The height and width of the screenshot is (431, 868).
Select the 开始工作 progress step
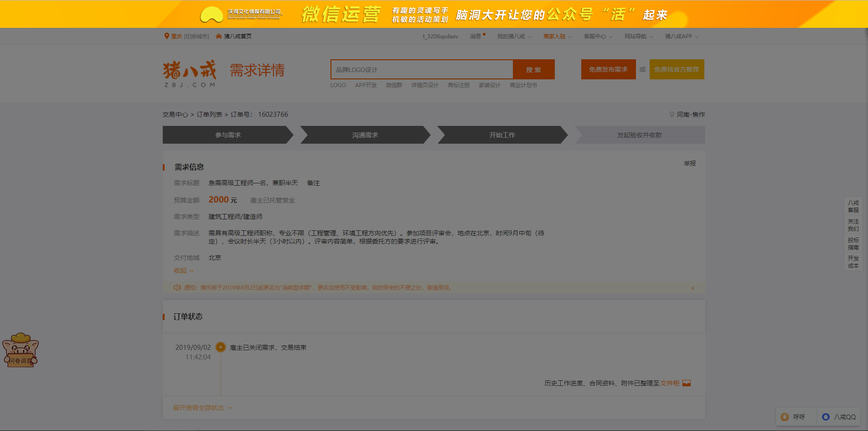(502, 135)
